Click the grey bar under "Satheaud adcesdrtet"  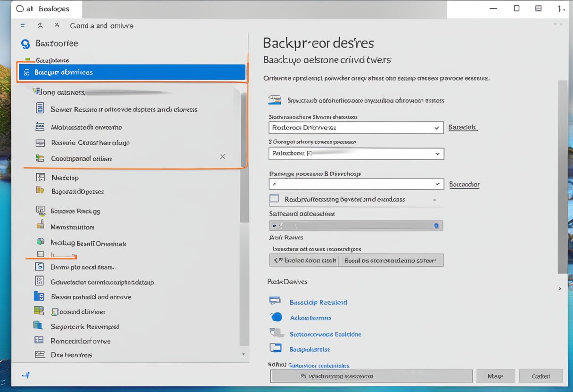click(356, 226)
